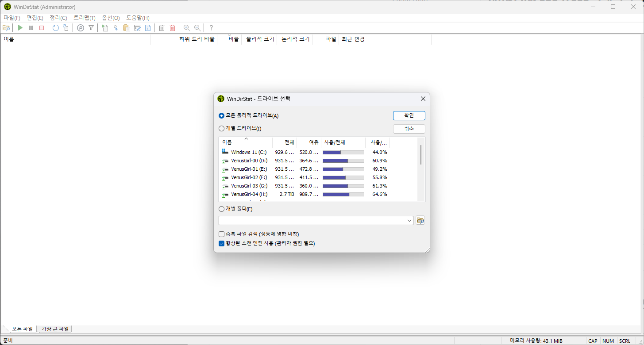This screenshot has height=345, width=644.
Task: Open the 파일(F) menu
Action: click(12, 18)
